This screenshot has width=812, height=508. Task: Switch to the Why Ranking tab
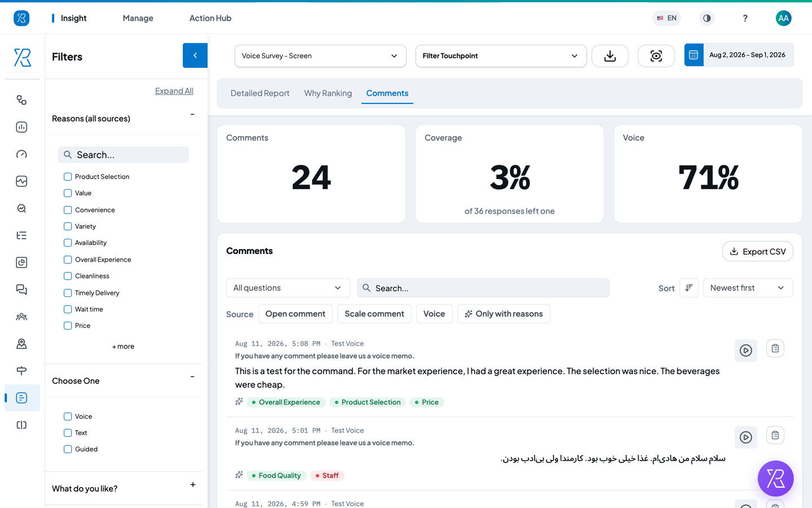point(328,93)
